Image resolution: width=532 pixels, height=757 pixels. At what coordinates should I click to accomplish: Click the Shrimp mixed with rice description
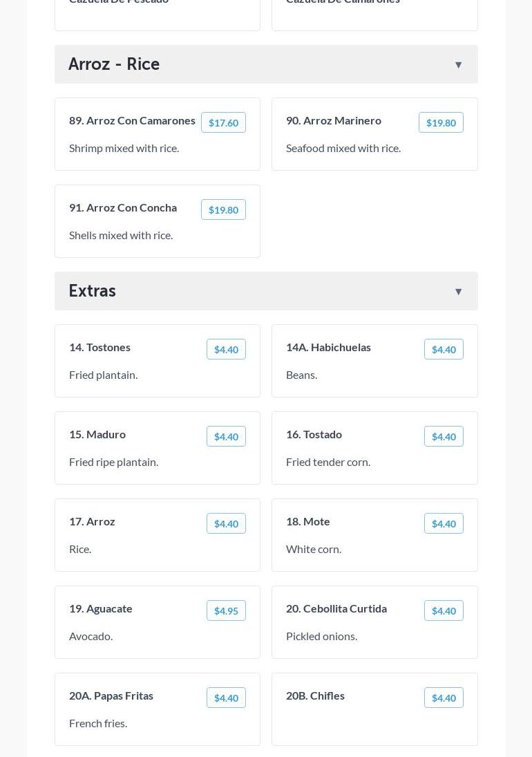tap(124, 148)
